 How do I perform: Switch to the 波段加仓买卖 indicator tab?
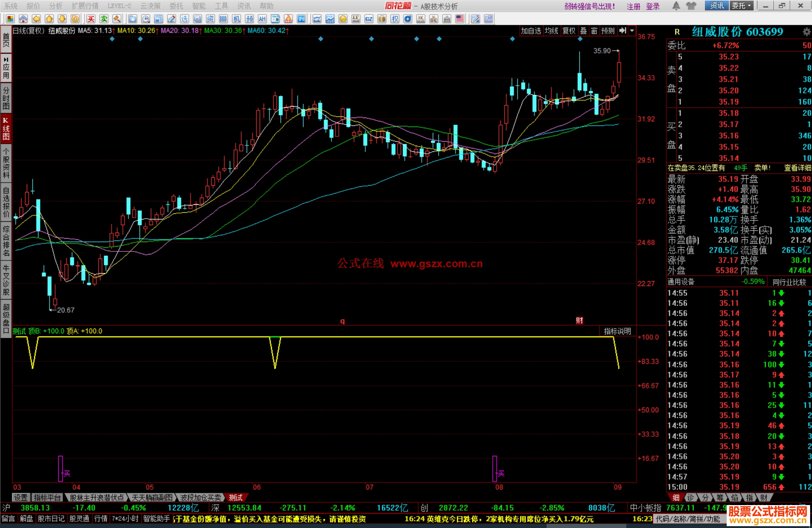(x=200, y=498)
